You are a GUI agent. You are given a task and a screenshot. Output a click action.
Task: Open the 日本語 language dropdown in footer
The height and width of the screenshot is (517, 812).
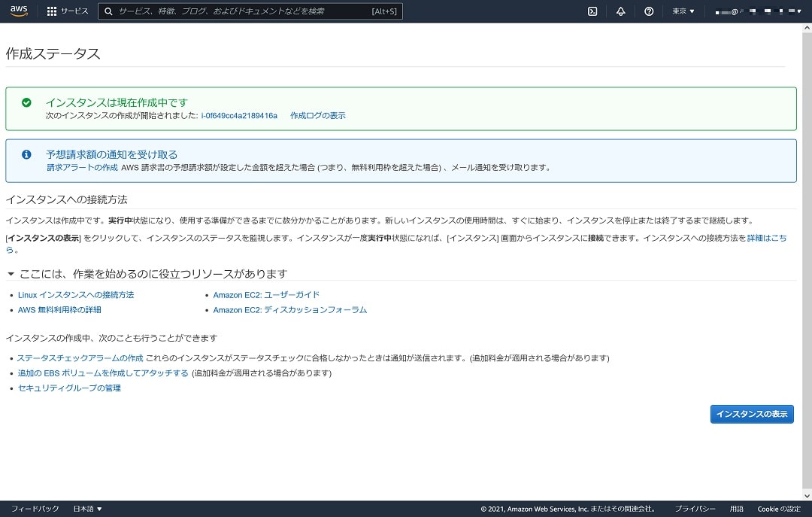tap(87, 509)
